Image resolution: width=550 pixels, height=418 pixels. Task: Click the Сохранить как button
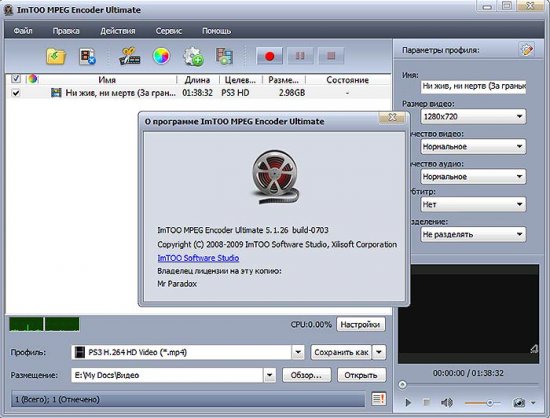coord(341,352)
